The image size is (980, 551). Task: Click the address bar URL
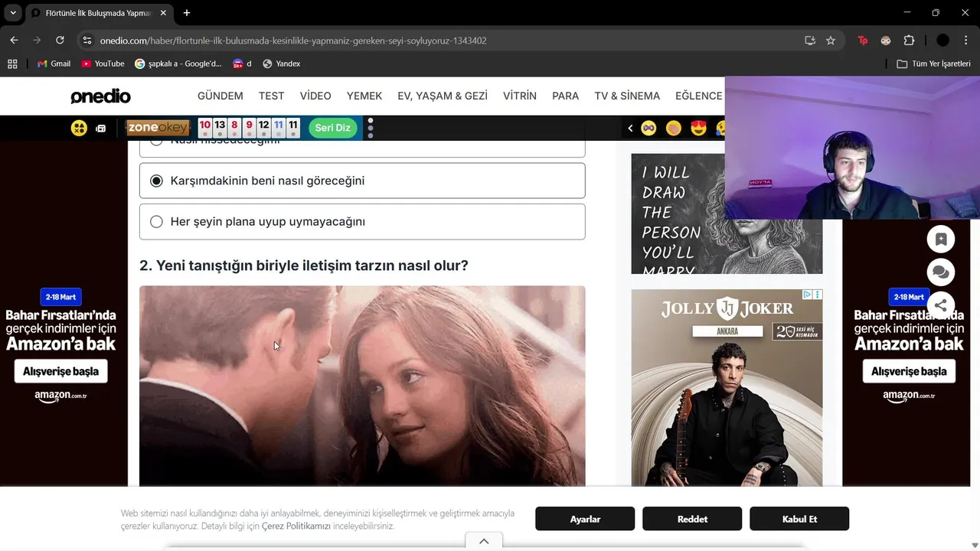(293, 41)
